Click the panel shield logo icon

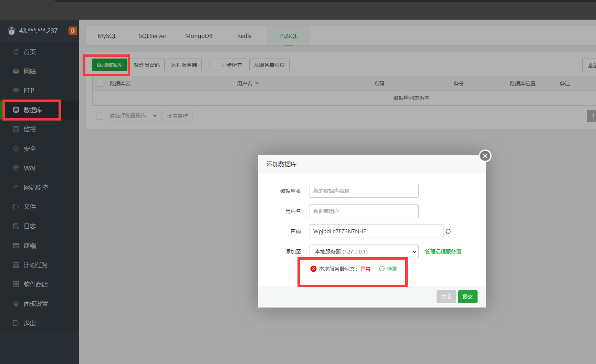point(12,31)
